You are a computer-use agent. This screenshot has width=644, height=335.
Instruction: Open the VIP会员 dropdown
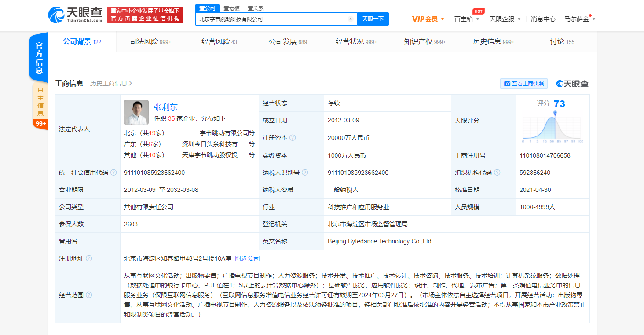[x=428, y=19]
